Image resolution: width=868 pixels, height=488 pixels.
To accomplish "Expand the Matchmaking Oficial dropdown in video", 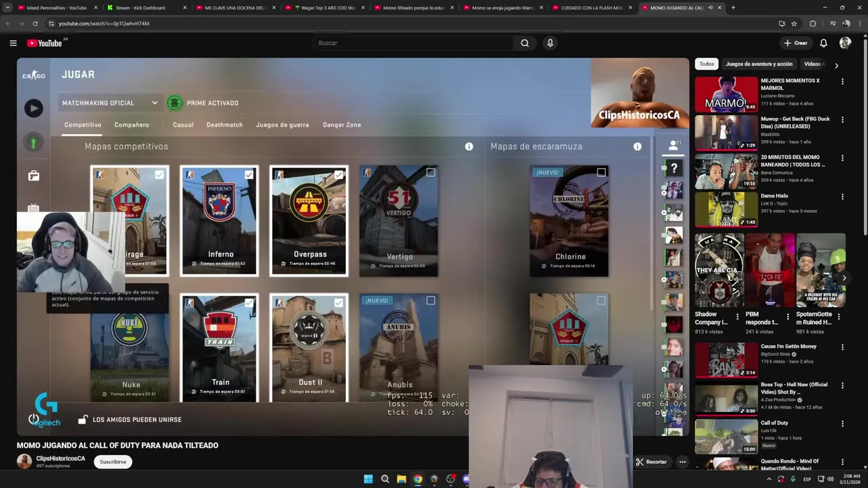I will point(110,103).
